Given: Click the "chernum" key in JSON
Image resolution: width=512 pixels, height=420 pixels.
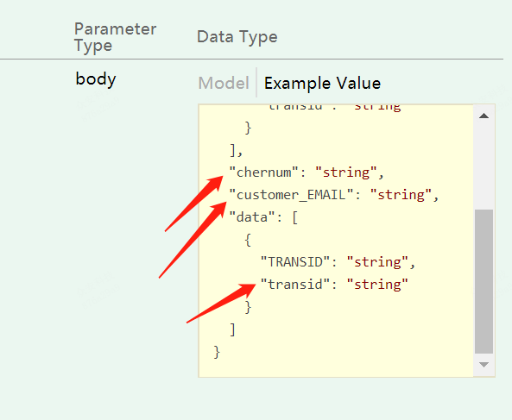Looking at the screenshot, I should [x=264, y=172].
